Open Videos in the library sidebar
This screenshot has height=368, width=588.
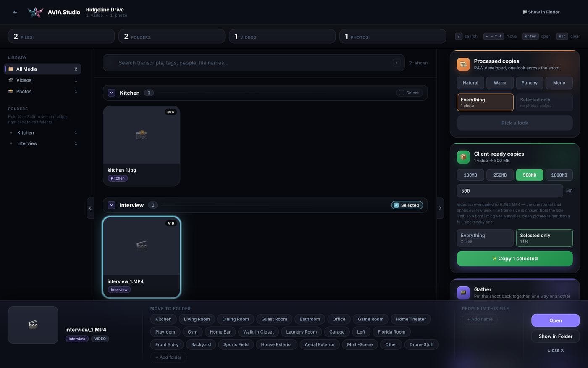click(42, 80)
